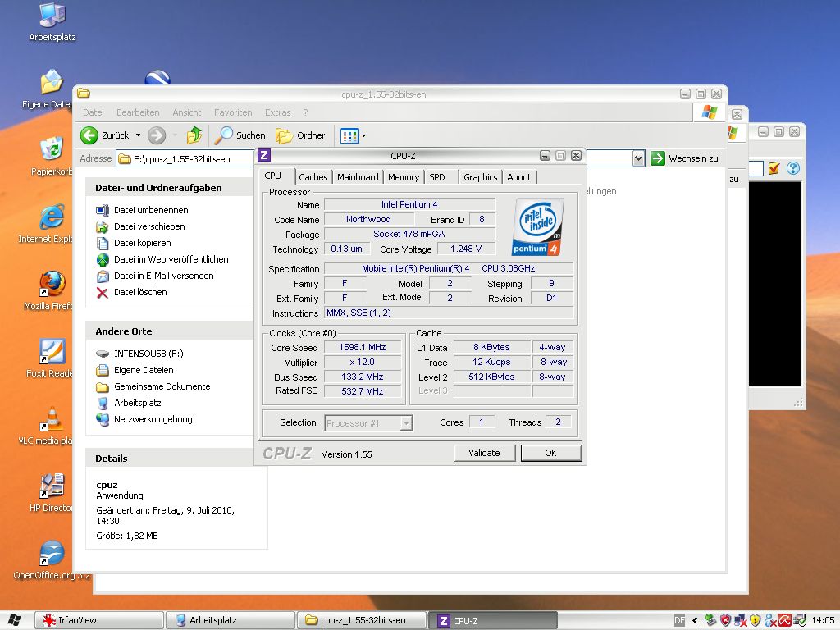Click the Validate button
Viewport: 840px width, 630px height.
[484, 453]
